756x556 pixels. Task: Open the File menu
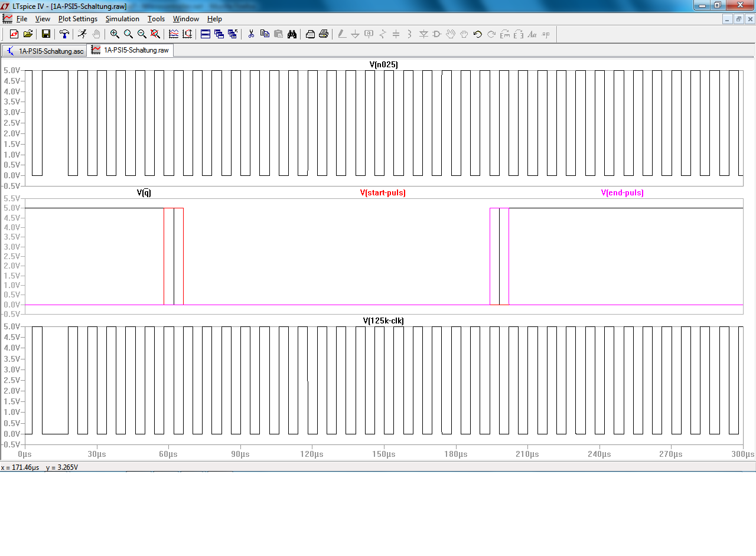click(x=22, y=19)
